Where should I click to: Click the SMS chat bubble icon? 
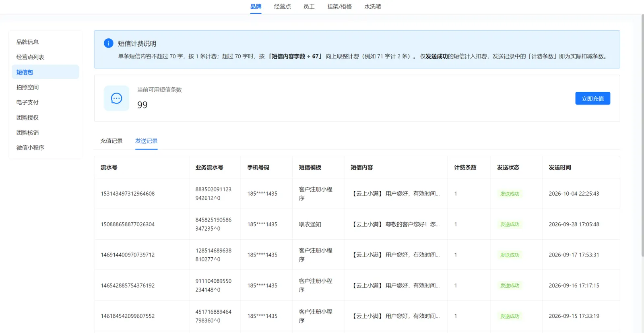click(116, 98)
